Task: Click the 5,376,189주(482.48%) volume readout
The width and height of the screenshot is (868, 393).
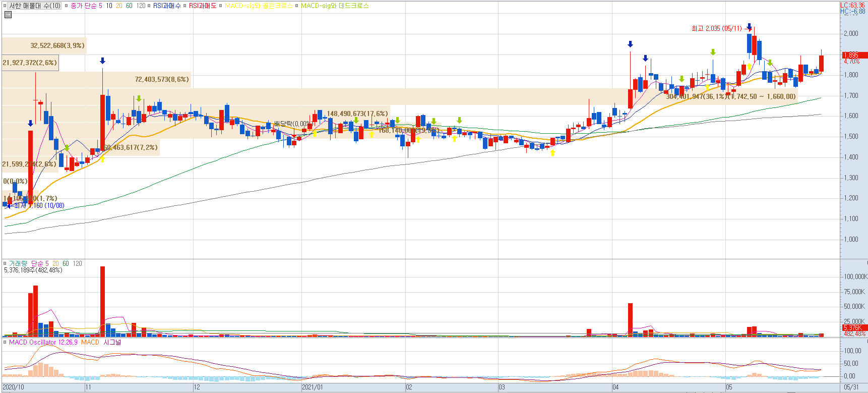Action: [x=33, y=270]
